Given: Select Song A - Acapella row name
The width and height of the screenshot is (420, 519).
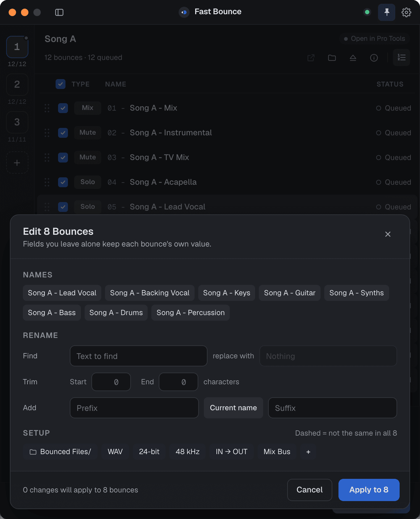Looking at the screenshot, I should coord(163,182).
